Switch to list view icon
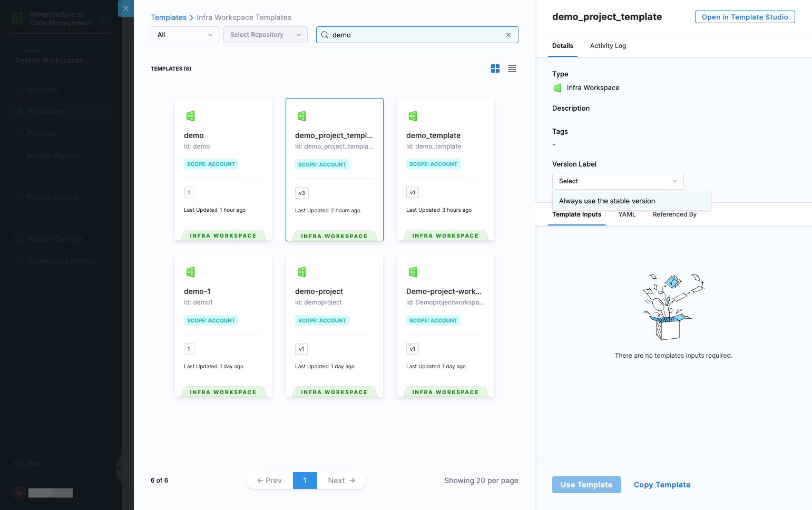 tap(512, 68)
